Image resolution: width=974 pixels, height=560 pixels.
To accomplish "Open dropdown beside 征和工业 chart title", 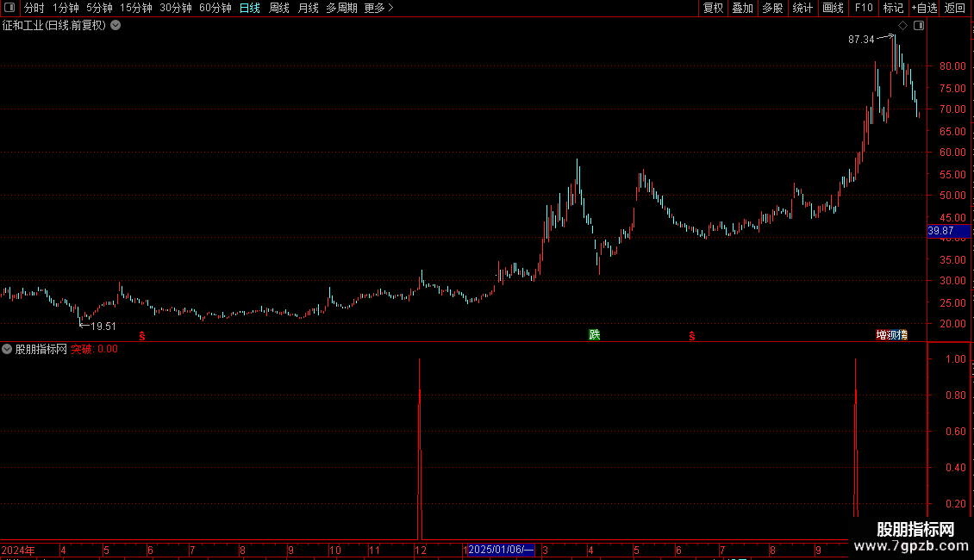I will tap(116, 26).
